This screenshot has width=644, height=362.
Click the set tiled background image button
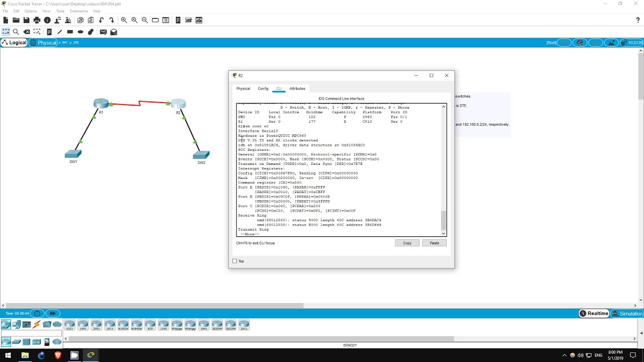pyautogui.click(x=612, y=43)
